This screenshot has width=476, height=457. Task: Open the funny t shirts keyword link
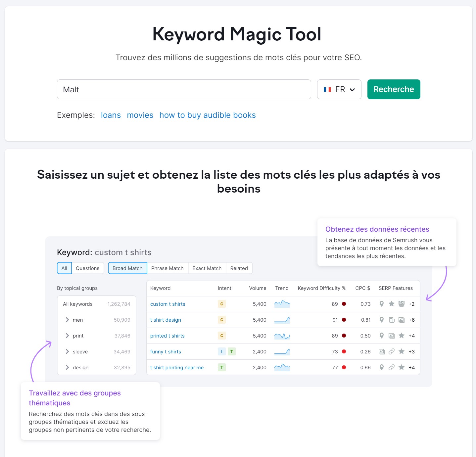coord(166,351)
